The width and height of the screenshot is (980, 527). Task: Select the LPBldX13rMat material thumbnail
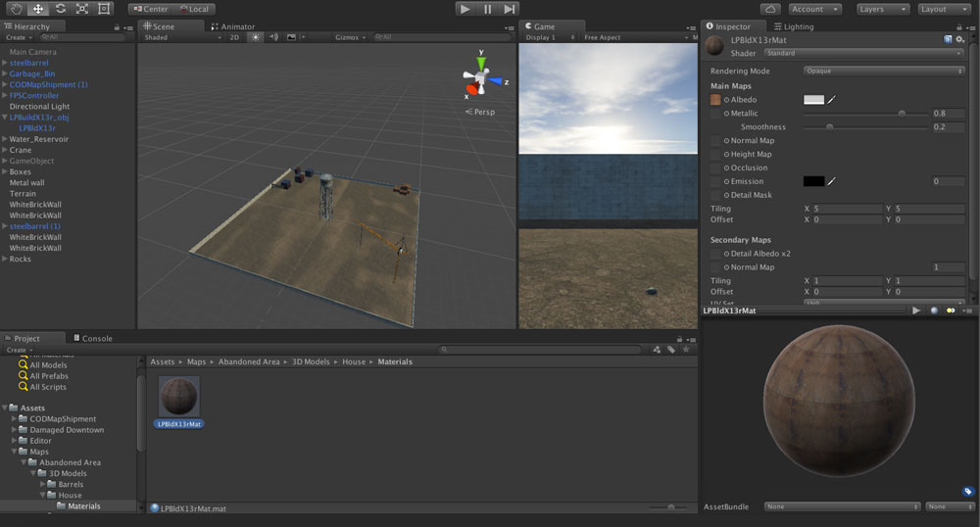[178, 397]
